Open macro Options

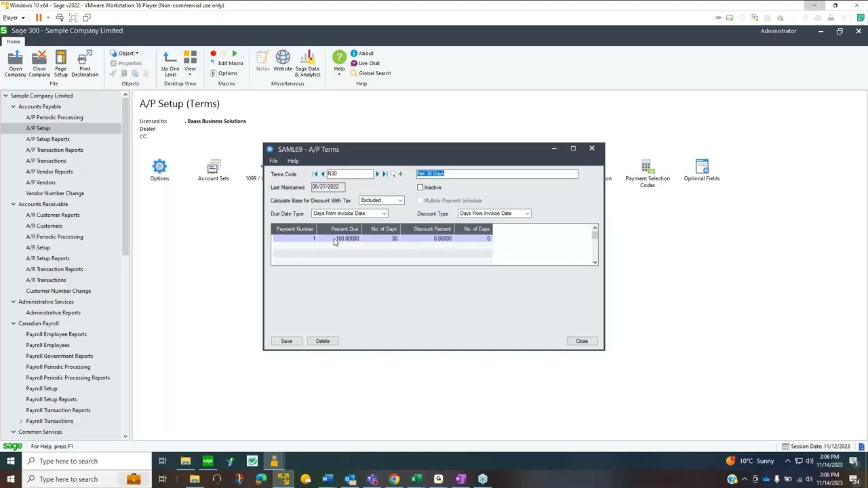[x=223, y=73]
